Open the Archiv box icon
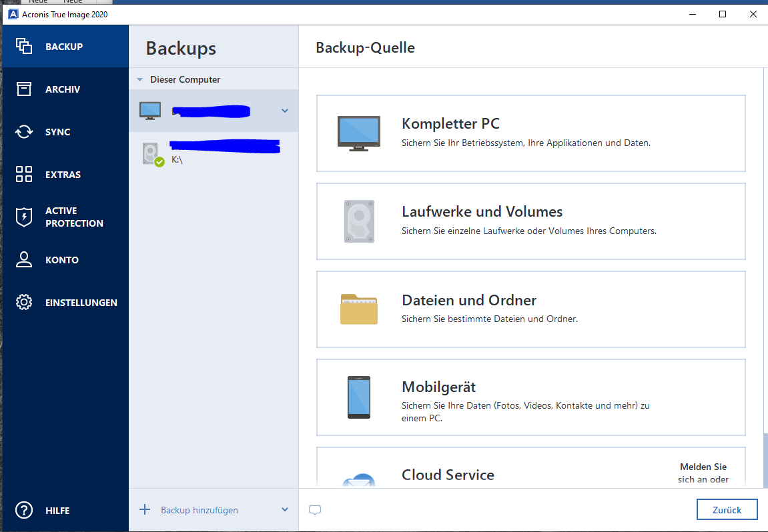Image resolution: width=768 pixels, height=532 pixels. pyautogui.click(x=23, y=89)
